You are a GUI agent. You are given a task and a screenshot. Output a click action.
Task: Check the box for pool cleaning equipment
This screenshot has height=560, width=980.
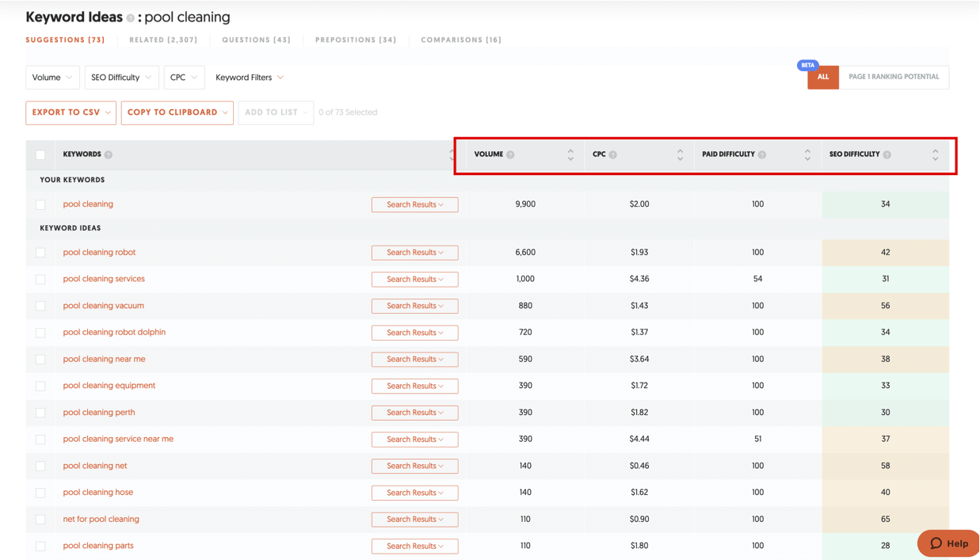click(40, 386)
